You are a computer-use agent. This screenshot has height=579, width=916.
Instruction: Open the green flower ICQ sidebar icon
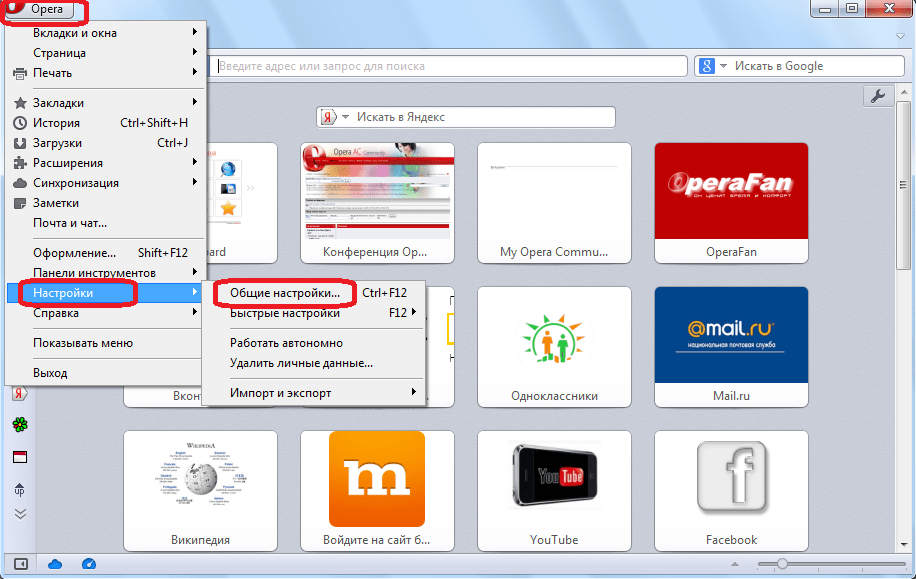pyautogui.click(x=20, y=425)
